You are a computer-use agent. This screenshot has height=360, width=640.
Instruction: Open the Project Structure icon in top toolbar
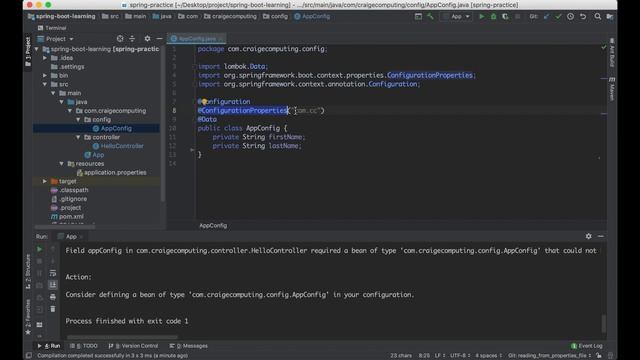610,17
